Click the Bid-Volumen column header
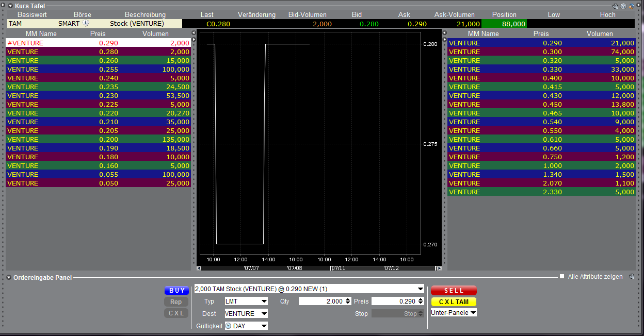Viewport: 644px width, 336px height. pos(307,15)
